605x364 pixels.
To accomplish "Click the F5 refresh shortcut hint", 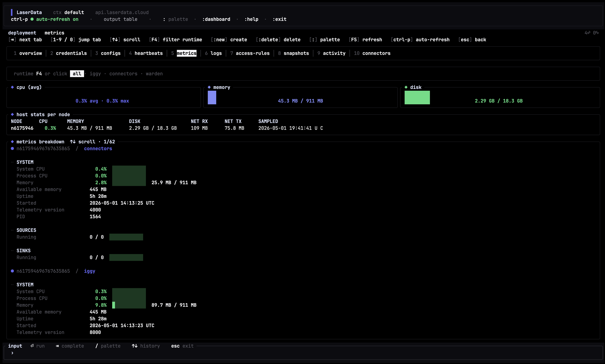I will [365, 40].
